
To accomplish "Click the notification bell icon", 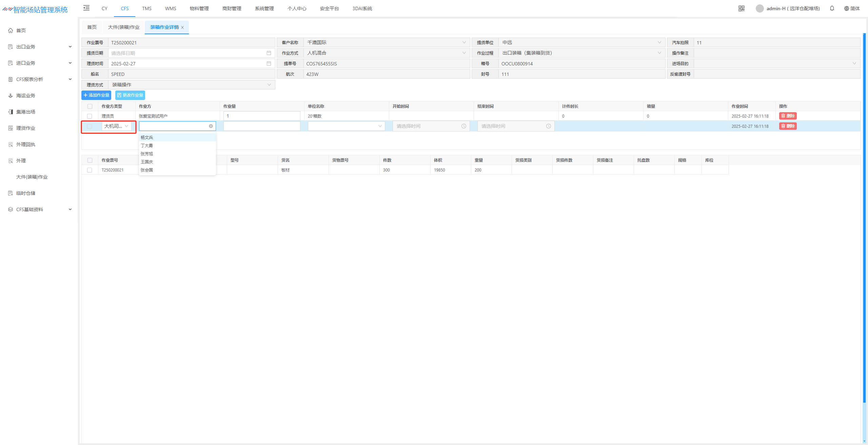I will coord(832,8).
